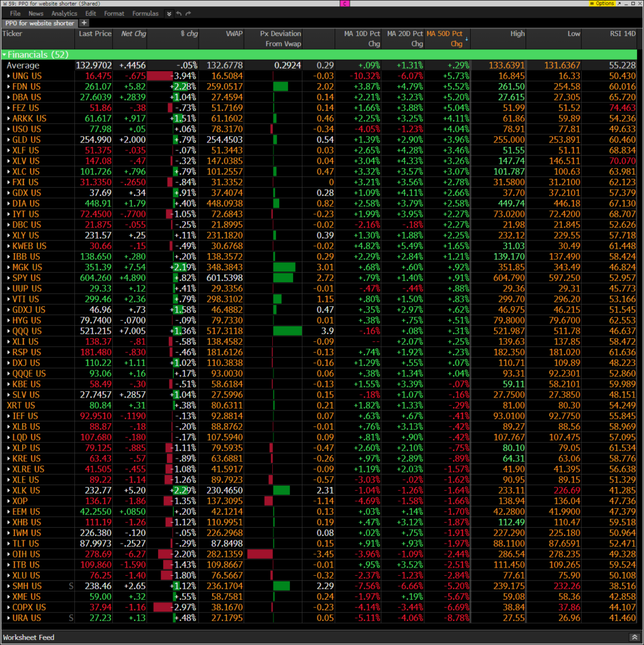Click the S flag on SMH US row

coord(71,586)
